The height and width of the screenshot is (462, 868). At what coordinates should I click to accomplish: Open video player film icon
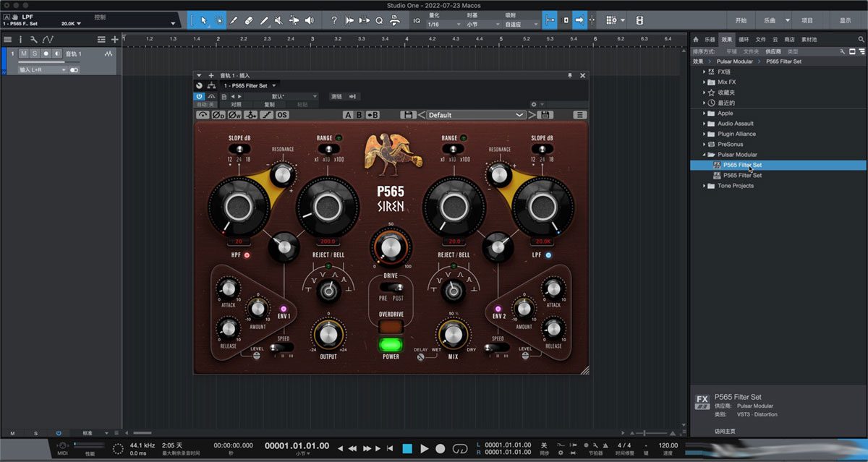tap(639, 20)
